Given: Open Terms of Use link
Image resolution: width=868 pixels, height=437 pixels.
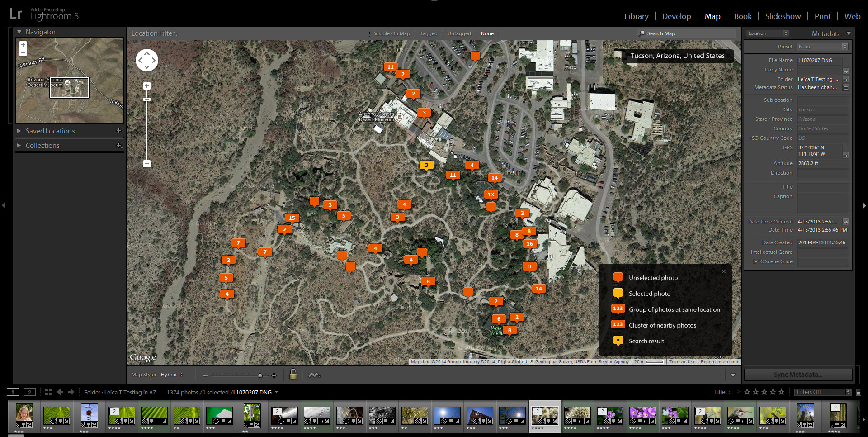Looking at the screenshot, I should pos(682,362).
